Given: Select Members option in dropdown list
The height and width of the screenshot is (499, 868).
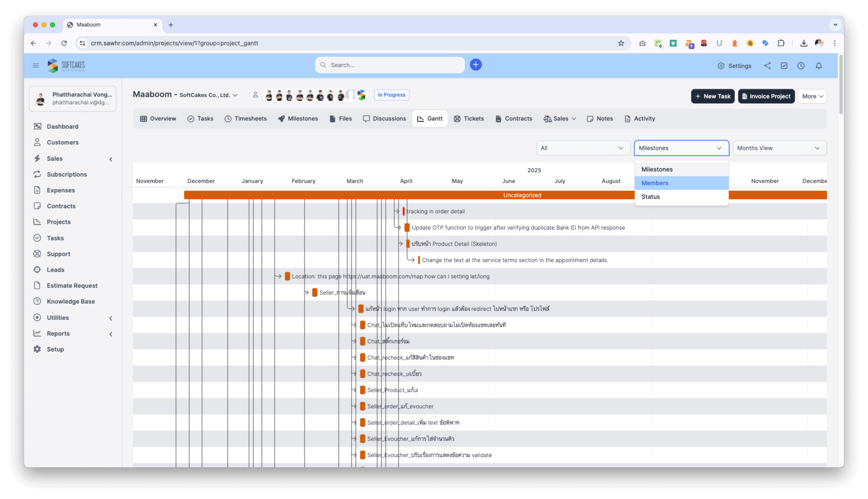Looking at the screenshot, I should [x=681, y=183].
